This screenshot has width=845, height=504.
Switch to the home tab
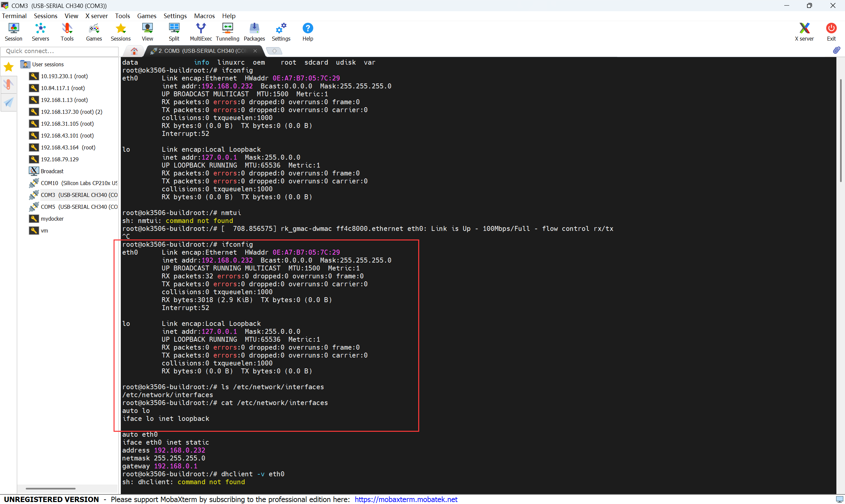134,51
